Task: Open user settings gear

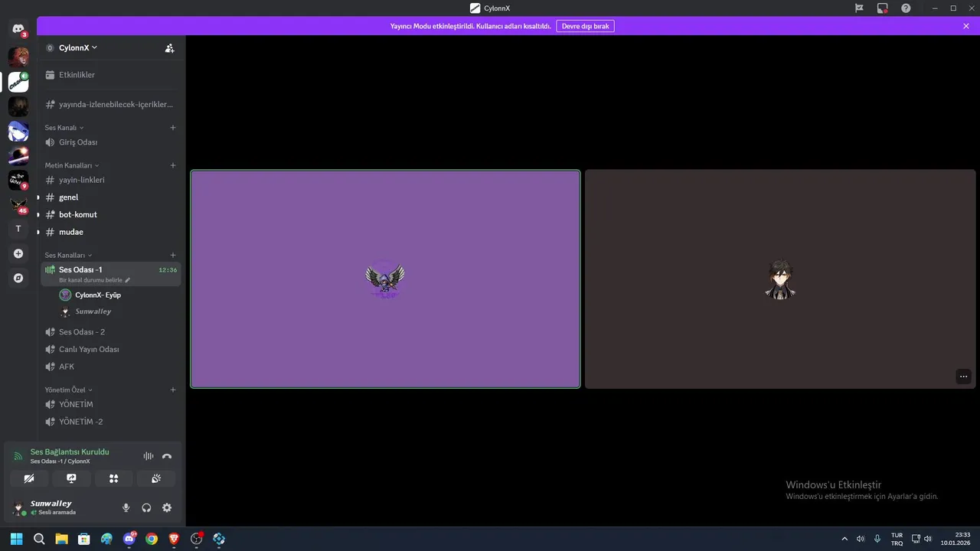Action: (x=167, y=507)
